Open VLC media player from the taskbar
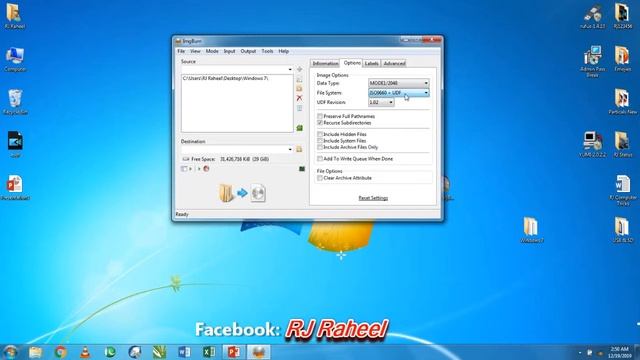Viewport: 640px width, 360px height. tap(85, 352)
